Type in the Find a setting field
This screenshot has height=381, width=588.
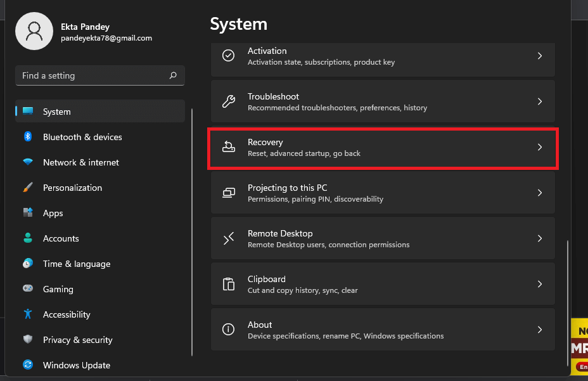92,75
